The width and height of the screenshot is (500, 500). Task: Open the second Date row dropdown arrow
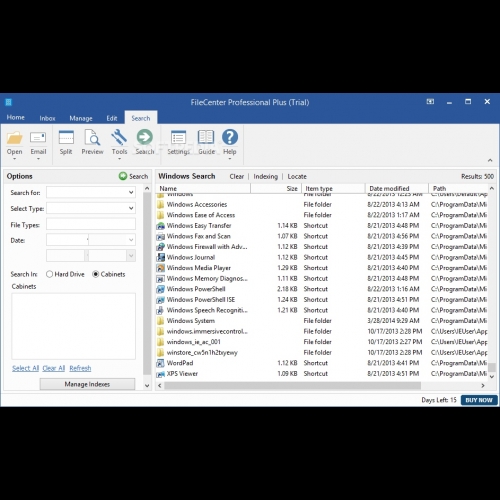pyautogui.click(x=131, y=256)
